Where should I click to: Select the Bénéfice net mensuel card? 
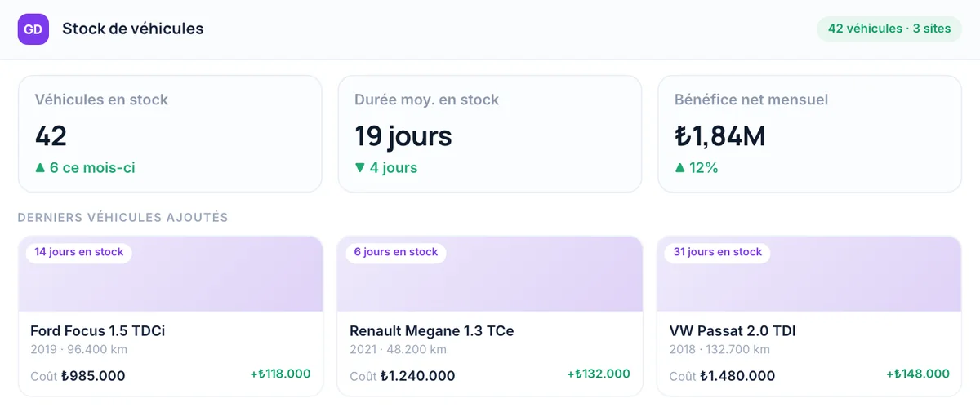click(x=809, y=134)
